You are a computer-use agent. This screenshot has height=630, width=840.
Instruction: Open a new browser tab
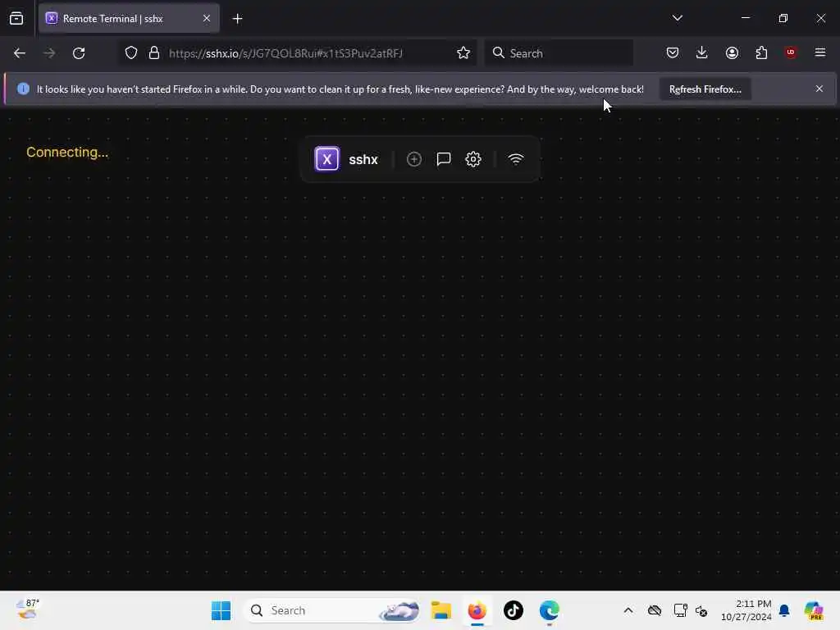coord(237,19)
